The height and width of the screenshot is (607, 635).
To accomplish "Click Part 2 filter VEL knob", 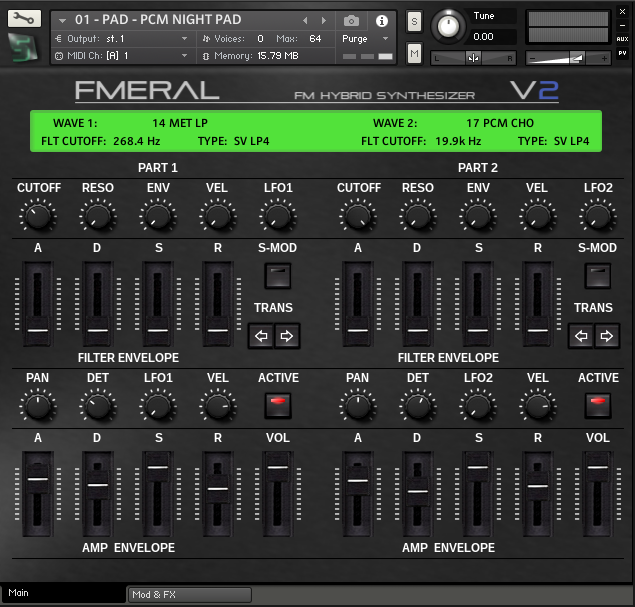I will pyautogui.click(x=537, y=216).
